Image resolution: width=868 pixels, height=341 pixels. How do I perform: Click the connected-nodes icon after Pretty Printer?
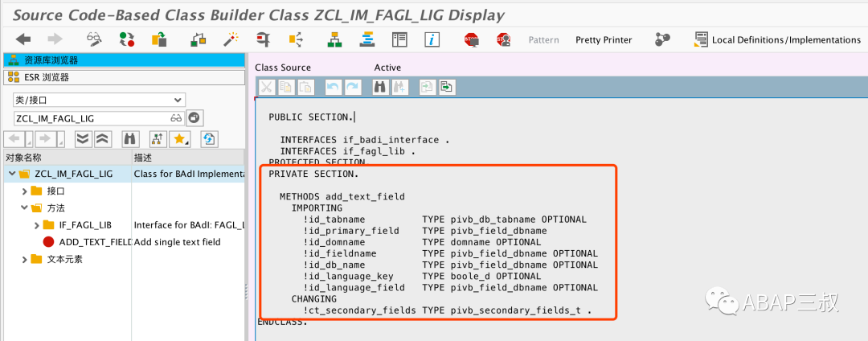[662, 39]
